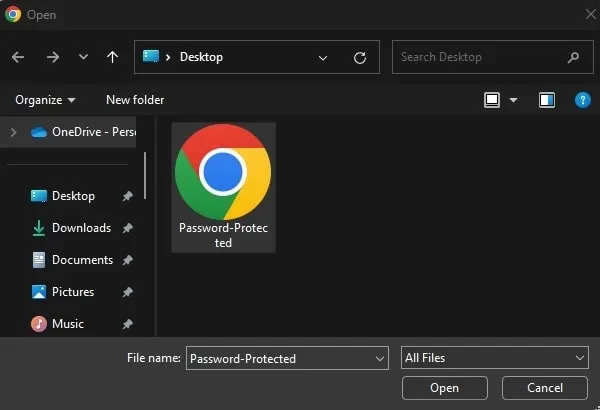Click the Forward navigation arrow
Viewport: 600px width, 410px height.
pos(53,57)
